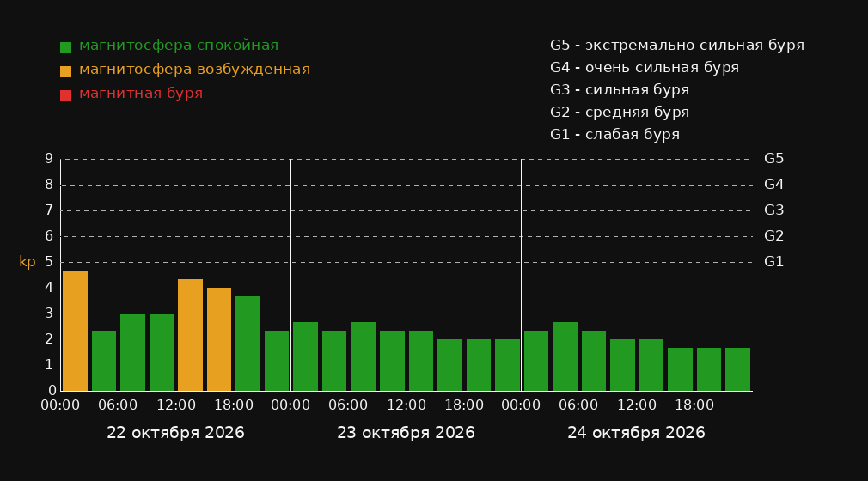Click the G4 label right of the chart
Screen dimensions: 868x481
(x=773, y=185)
